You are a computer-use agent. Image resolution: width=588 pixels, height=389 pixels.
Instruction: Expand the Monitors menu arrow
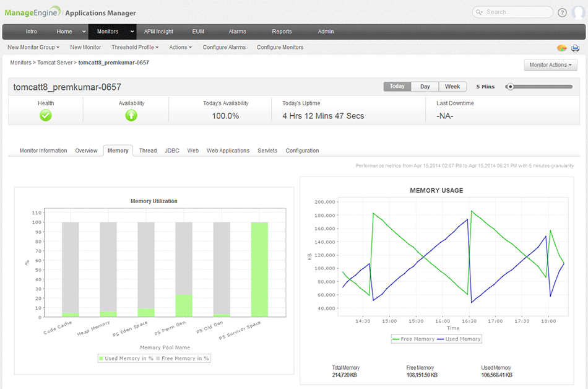[x=132, y=32]
